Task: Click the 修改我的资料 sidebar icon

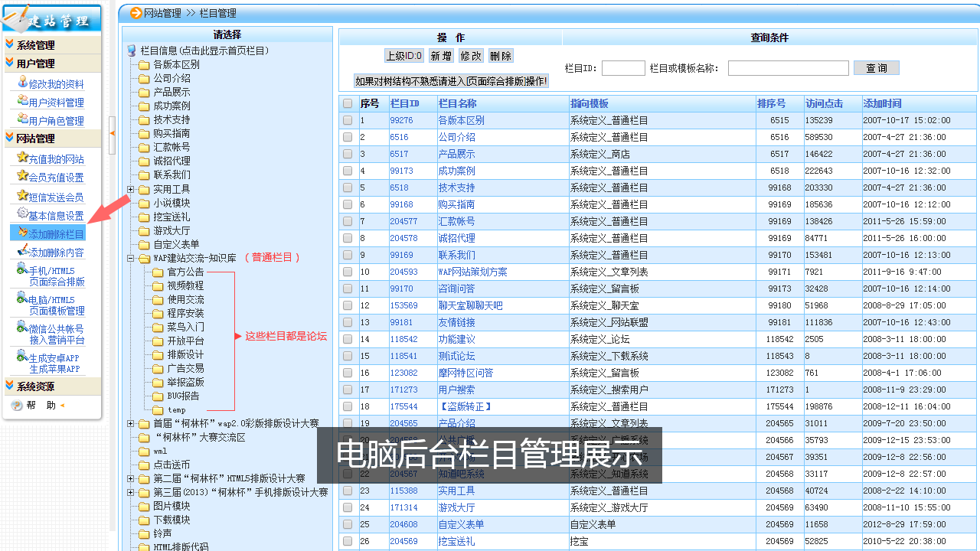Action: point(22,83)
